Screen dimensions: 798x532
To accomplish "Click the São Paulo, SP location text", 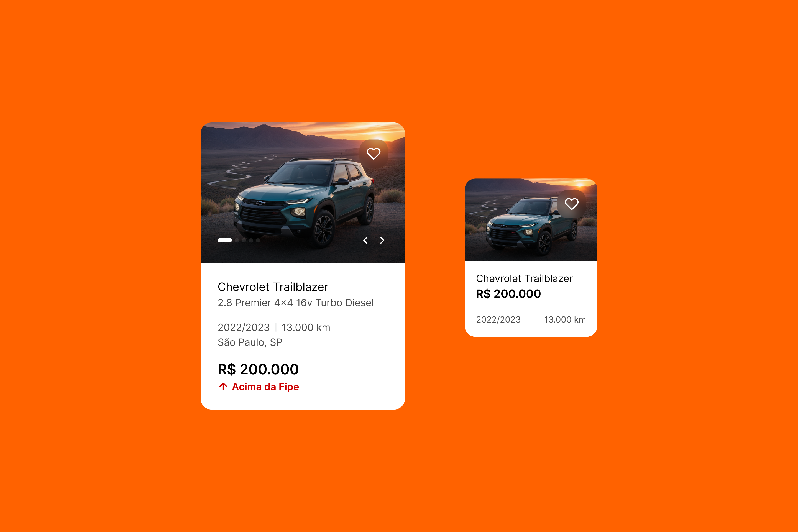I will click(250, 342).
